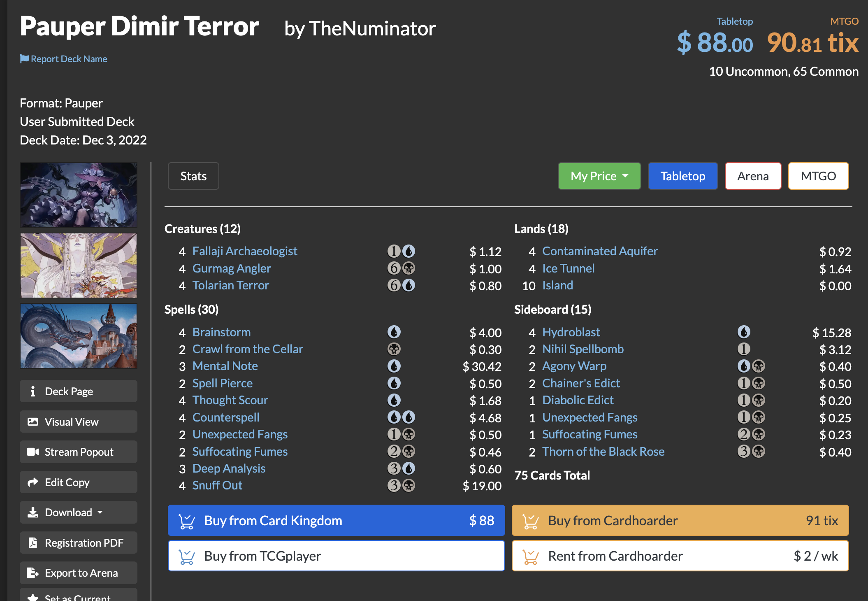The width and height of the screenshot is (868, 601).
Task: Open the Mental Note card link
Action: (x=225, y=366)
